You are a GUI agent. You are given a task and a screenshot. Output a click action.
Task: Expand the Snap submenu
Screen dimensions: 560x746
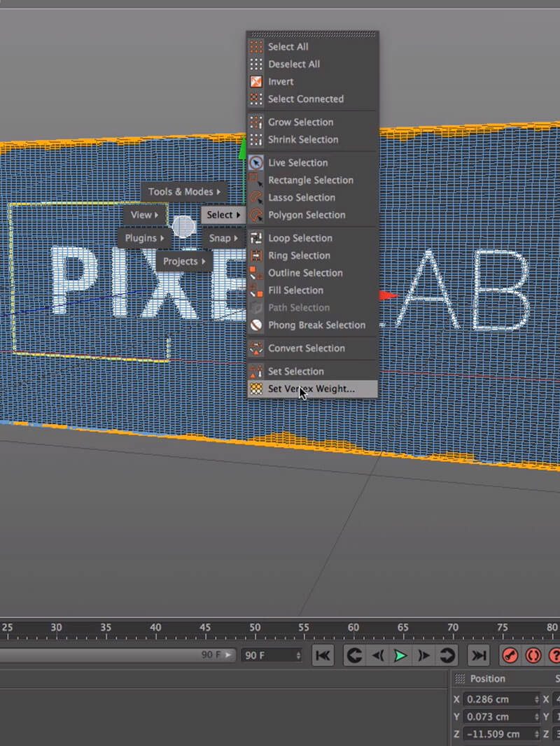[x=223, y=238]
